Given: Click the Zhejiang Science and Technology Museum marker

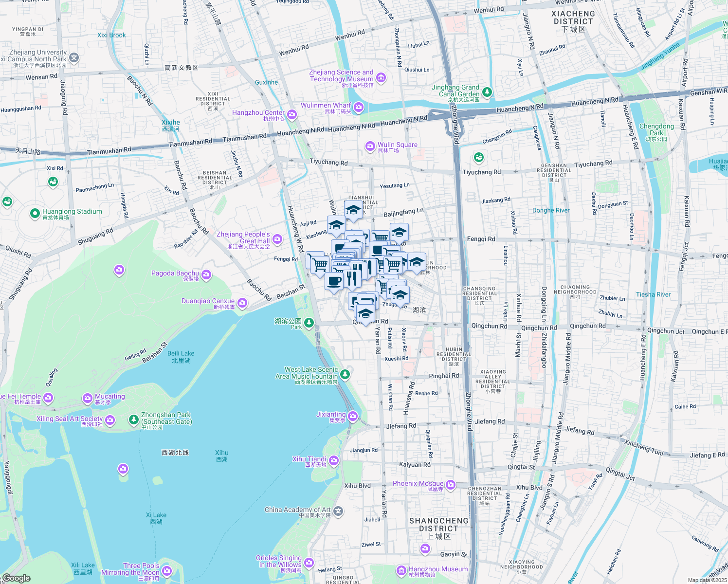Looking at the screenshot, I should [381, 77].
